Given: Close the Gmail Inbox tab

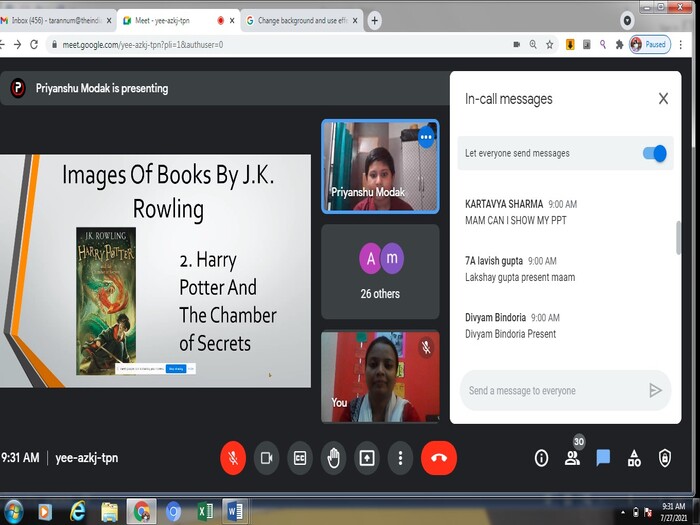Looking at the screenshot, I should pyautogui.click(x=109, y=21).
